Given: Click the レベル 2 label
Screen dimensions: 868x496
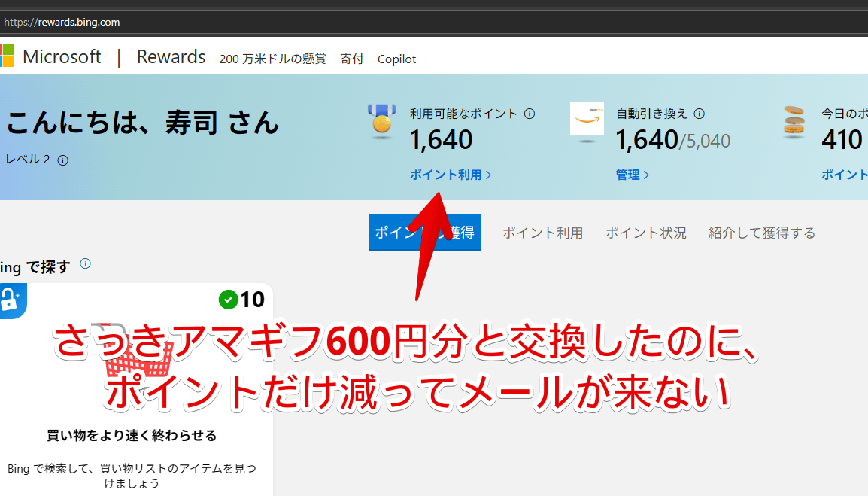Looking at the screenshot, I should point(28,160).
